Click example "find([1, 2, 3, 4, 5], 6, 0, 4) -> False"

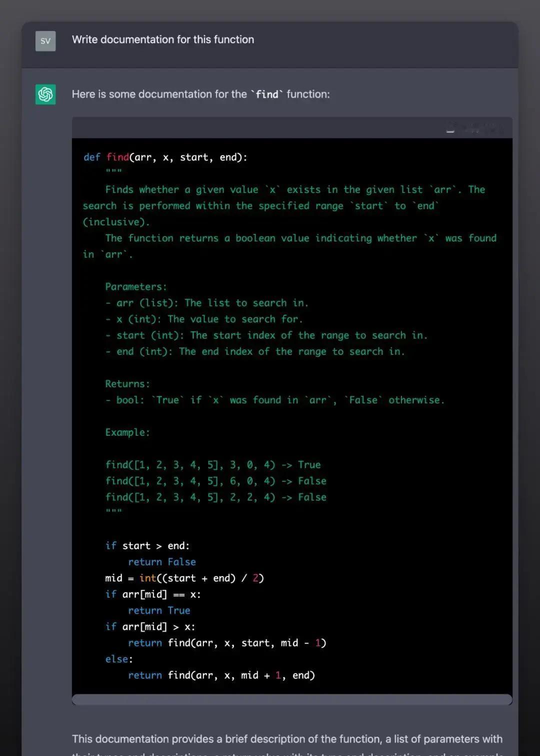coord(215,481)
